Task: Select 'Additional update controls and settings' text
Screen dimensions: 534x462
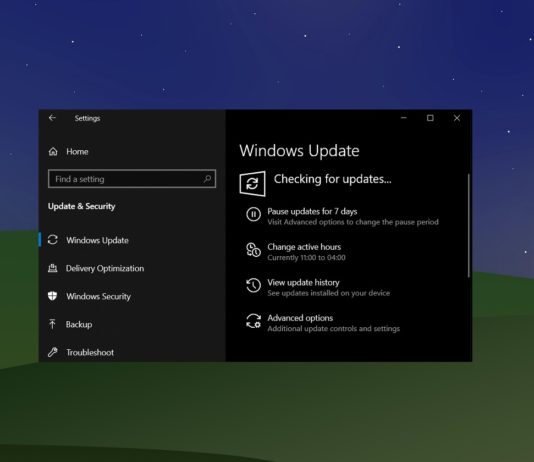Action: click(334, 329)
